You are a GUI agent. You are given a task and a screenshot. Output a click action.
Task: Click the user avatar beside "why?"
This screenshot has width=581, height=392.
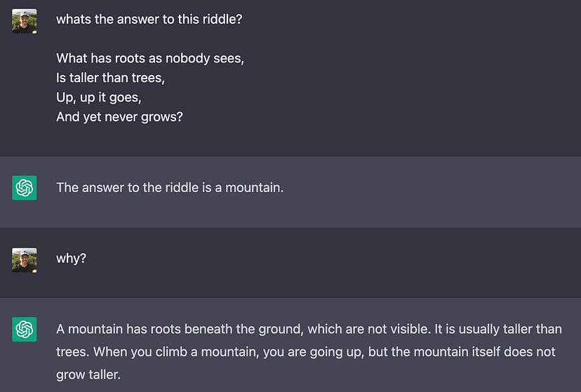(25, 259)
